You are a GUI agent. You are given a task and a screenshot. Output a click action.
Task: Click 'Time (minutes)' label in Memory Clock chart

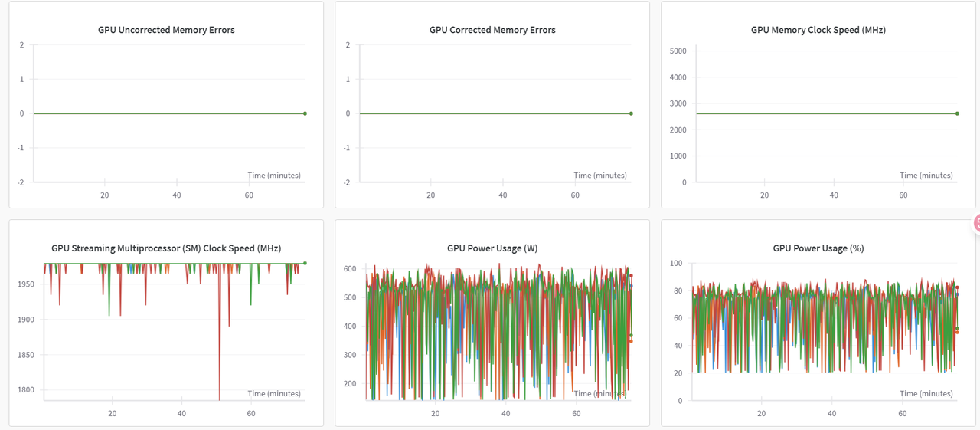click(x=926, y=176)
